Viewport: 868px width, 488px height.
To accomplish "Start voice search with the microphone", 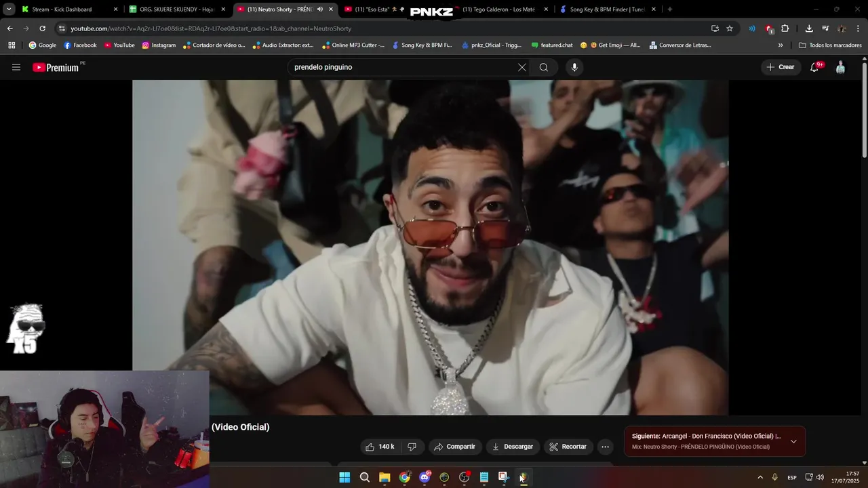I will point(574,67).
